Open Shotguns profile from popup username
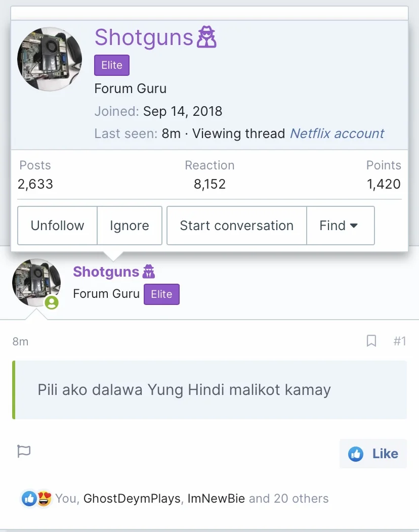 coord(144,37)
